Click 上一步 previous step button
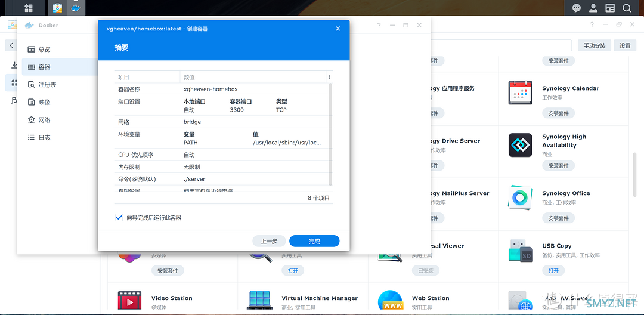 (x=269, y=241)
